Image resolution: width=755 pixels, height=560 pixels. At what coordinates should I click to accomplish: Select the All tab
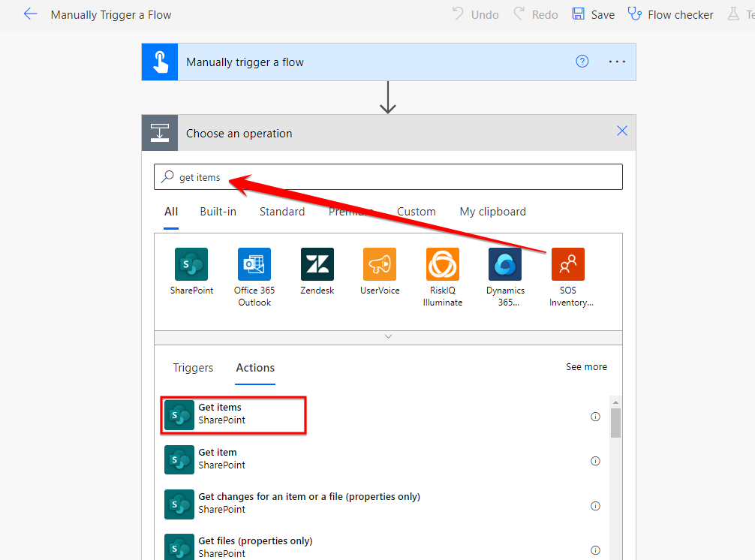coord(171,212)
